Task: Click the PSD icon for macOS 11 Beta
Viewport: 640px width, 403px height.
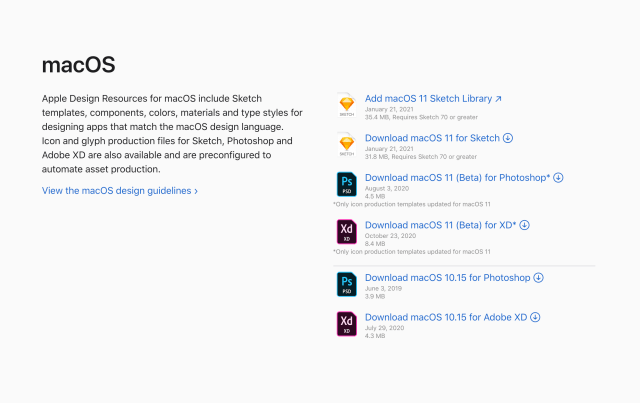Action: click(x=347, y=185)
